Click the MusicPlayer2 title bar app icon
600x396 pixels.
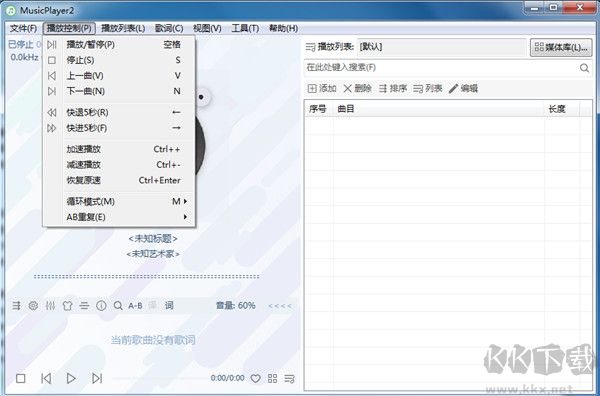(11, 10)
